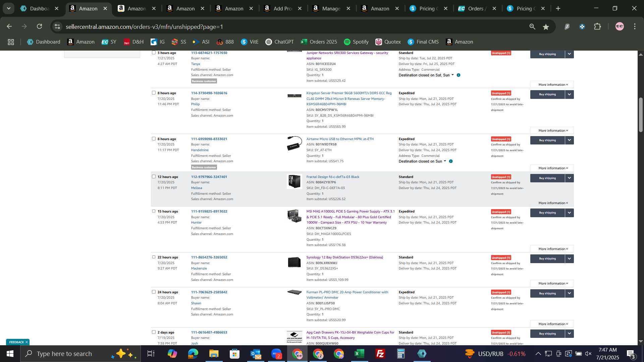Open buyer name Melissa link

coord(197,188)
